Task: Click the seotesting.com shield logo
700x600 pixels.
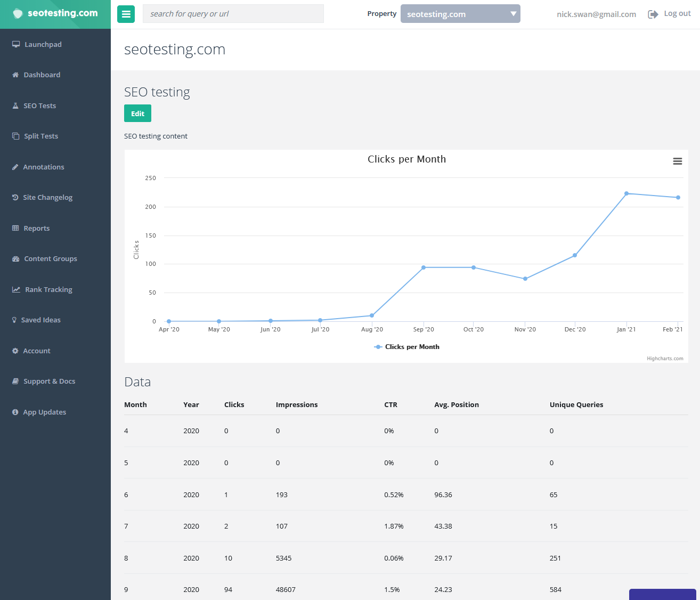Action: pyautogui.click(x=18, y=13)
